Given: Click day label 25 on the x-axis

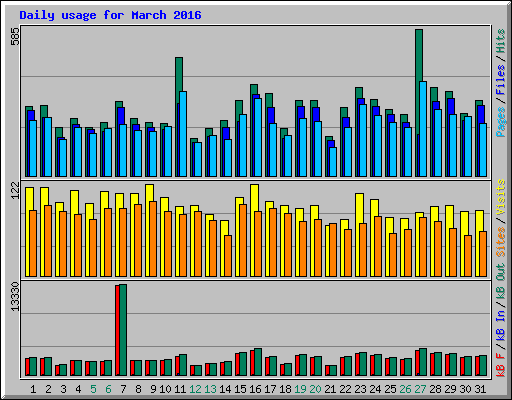Looking at the screenshot, I should pyautogui.click(x=390, y=389).
